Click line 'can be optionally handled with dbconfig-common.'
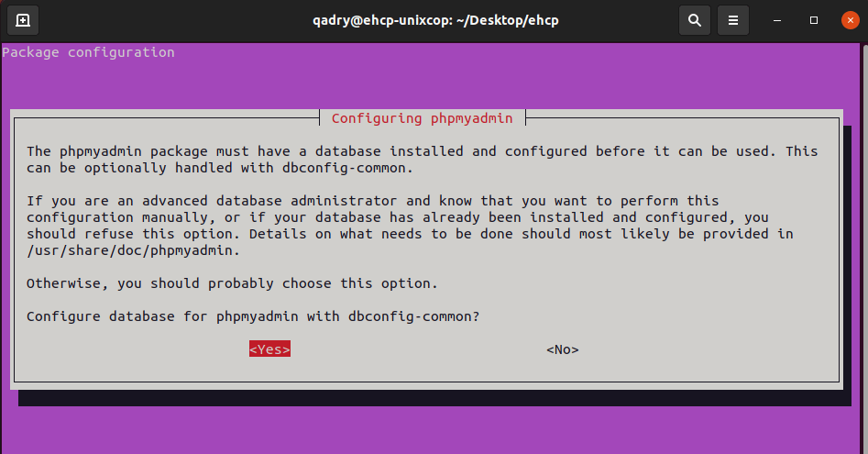This screenshot has height=454, width=868. [220, 168]
